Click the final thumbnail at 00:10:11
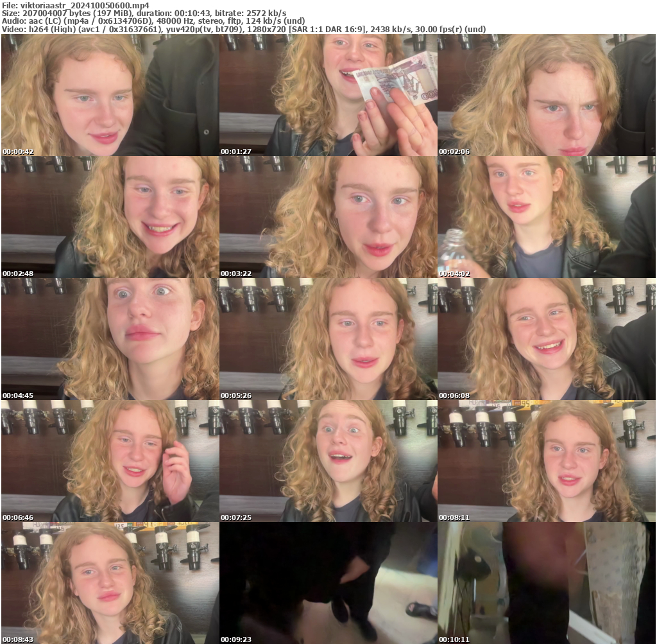The image size is (657, 644). (545, 582)
